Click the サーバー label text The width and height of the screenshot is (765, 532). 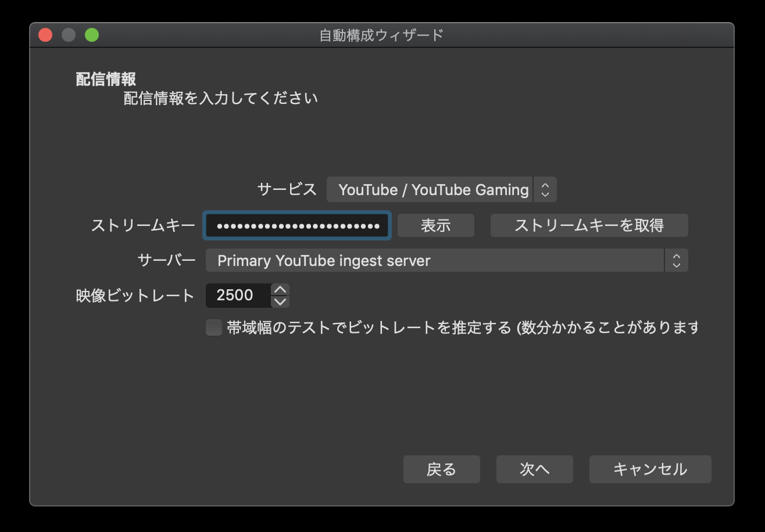pyautogui.click(x=167, y=260)
